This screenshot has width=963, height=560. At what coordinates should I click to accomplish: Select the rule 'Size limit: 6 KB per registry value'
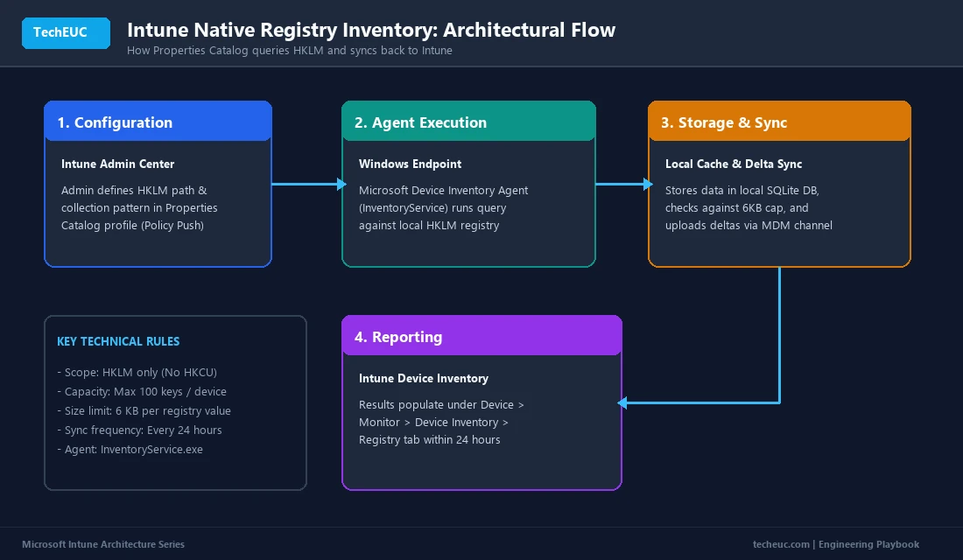pos(144,410)
